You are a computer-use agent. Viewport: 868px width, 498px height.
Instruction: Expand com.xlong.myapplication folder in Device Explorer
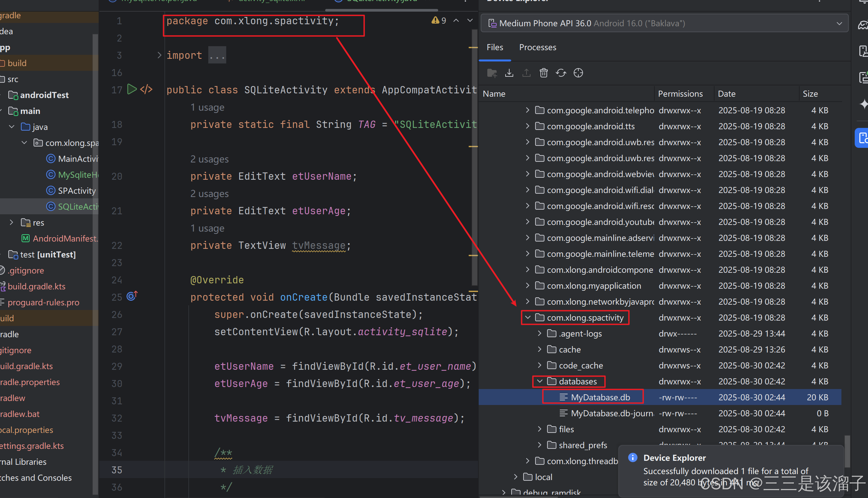[x=528, y=286]
